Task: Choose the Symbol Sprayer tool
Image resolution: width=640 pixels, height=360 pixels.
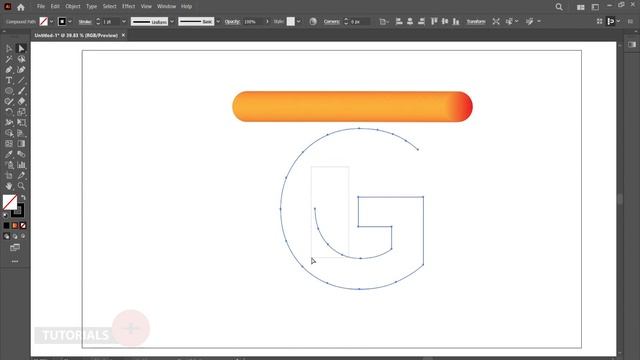Action: pyautogui.click(x=9, y=165)
